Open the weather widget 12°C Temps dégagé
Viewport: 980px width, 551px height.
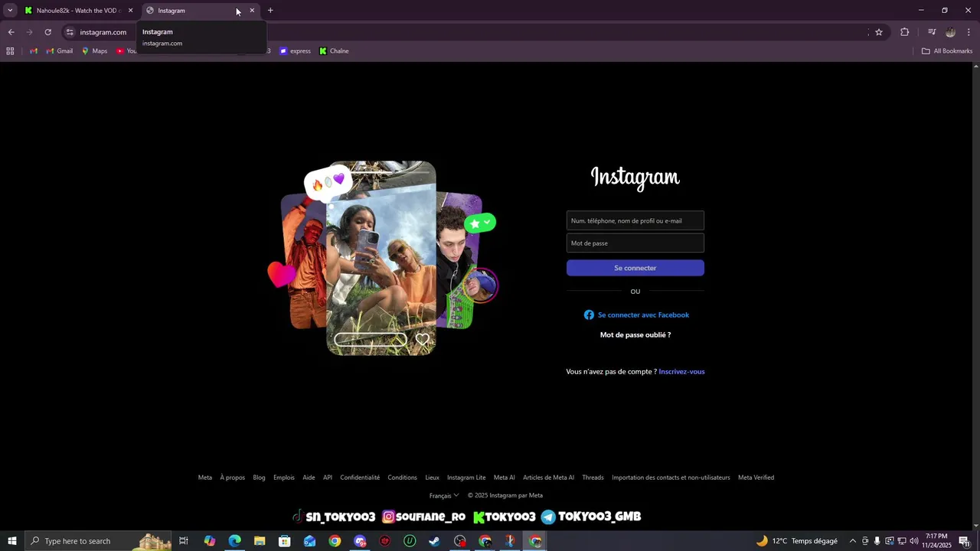point(797,541)
